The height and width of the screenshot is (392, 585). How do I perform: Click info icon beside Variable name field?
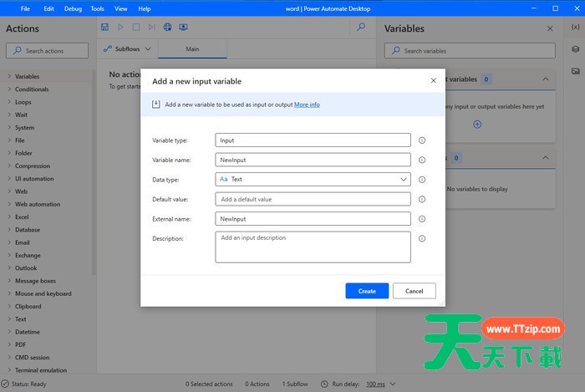(422, 160)
